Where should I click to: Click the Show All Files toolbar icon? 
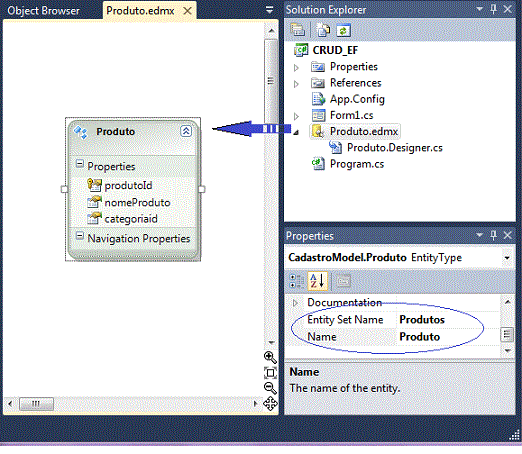pos(323,30)
